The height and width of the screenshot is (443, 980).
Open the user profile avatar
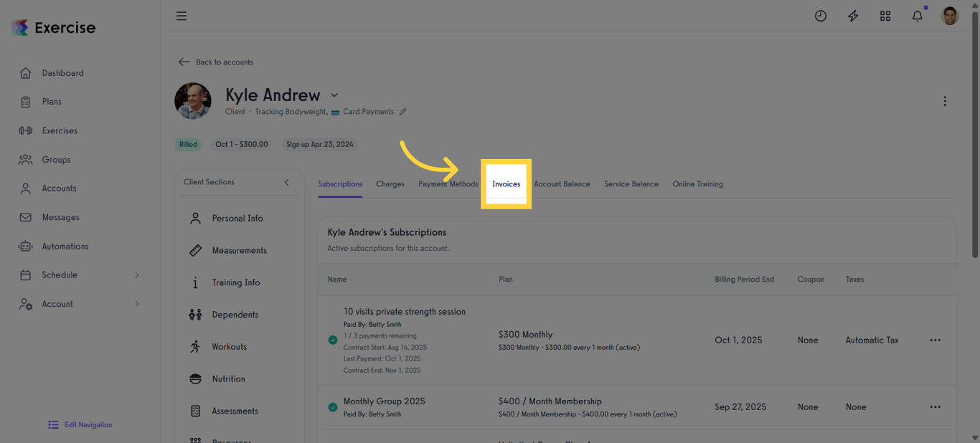pyautogui.click(x=950, y=16)
